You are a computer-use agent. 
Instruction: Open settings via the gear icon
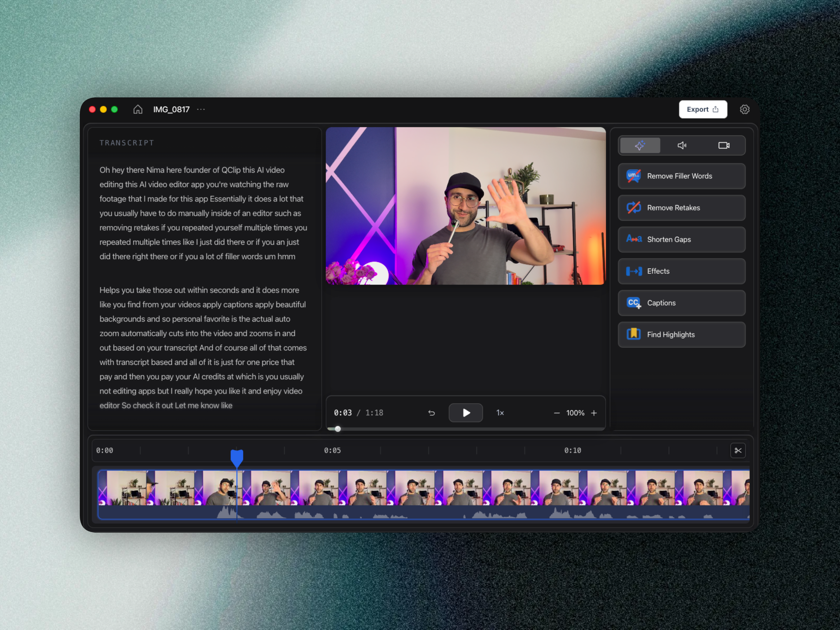tap(744, 109)
